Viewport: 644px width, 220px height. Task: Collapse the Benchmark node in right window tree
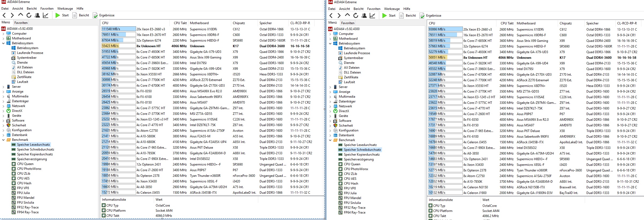click(330, 140)
